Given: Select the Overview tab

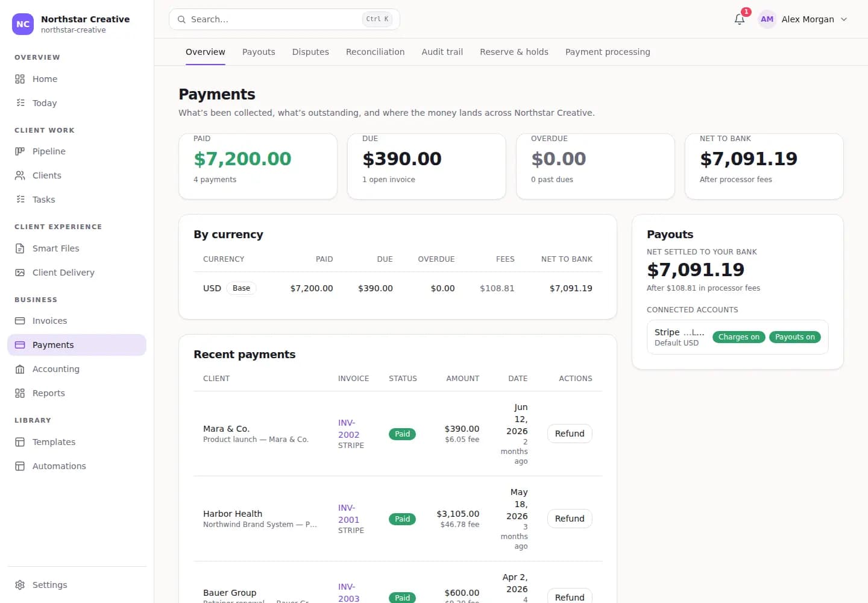Looking at the screenshot, I should click(206, 52).
